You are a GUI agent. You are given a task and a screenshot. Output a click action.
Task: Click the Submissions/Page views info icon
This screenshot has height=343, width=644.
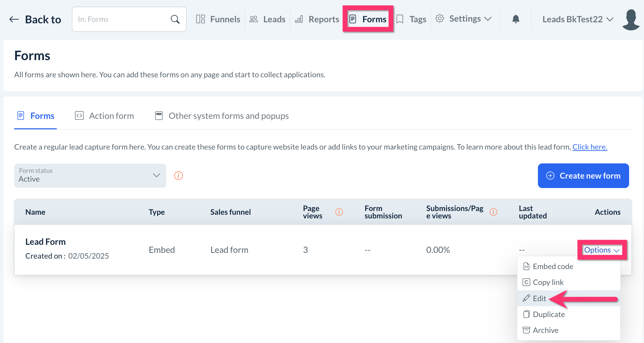click(493, 212)
